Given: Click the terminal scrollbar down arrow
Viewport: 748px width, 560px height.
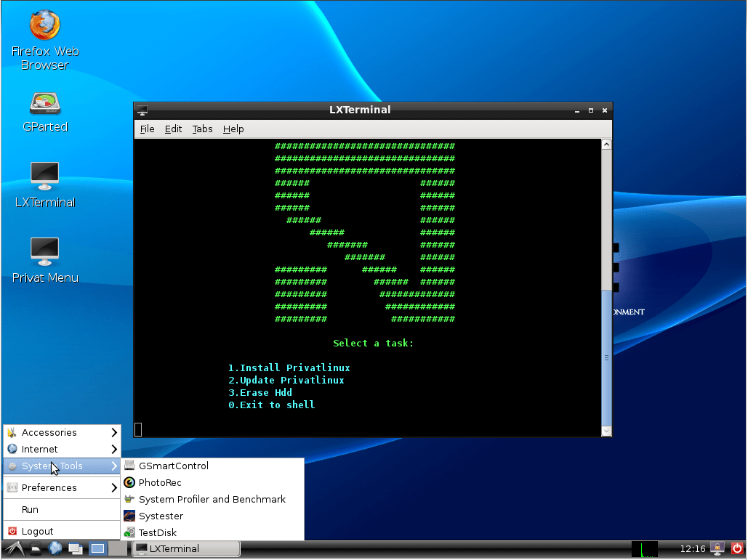Looking at the screenshot, I should coord(606,431).
